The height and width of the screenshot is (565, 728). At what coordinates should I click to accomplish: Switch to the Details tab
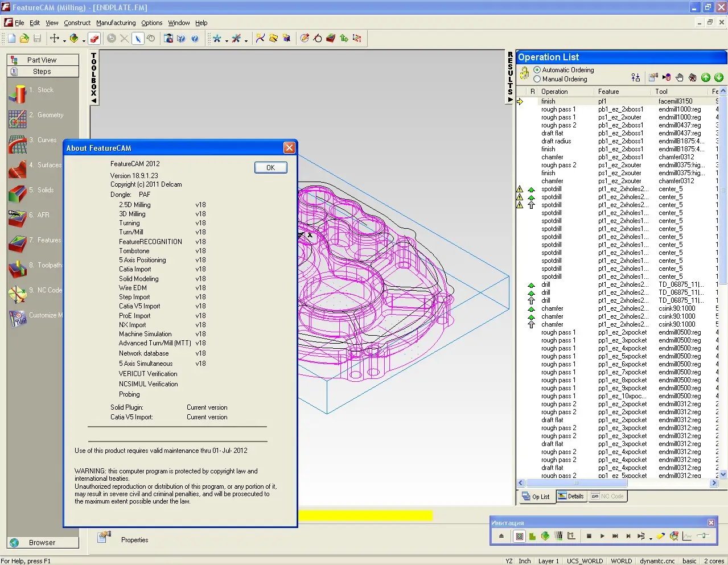coord(571,496)
